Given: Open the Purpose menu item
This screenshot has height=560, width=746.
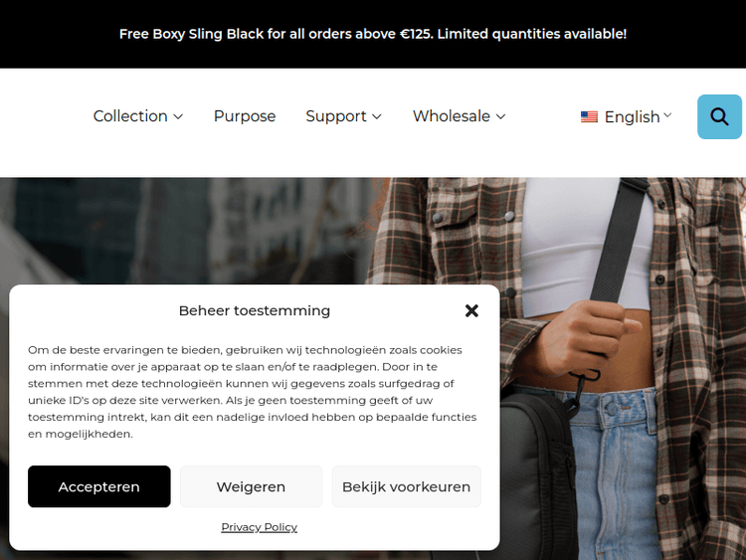Looking at the screenshot, I should tap(245, 116).
